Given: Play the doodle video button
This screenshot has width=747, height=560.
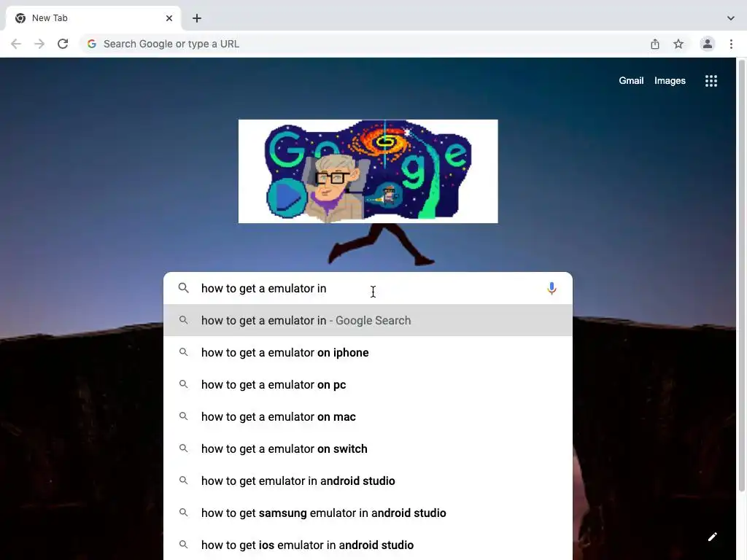Looking at the screenshot, I should pyautogui.click(x=286, y=197).
